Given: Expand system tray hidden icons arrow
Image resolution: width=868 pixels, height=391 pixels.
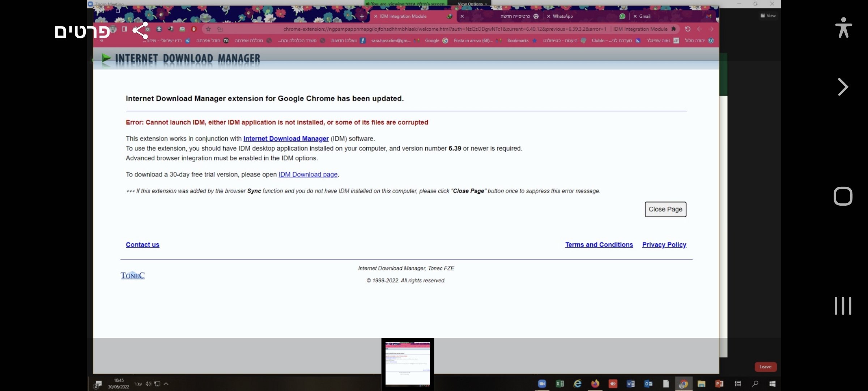Looking at the screenshot, I should pos(166,384).
